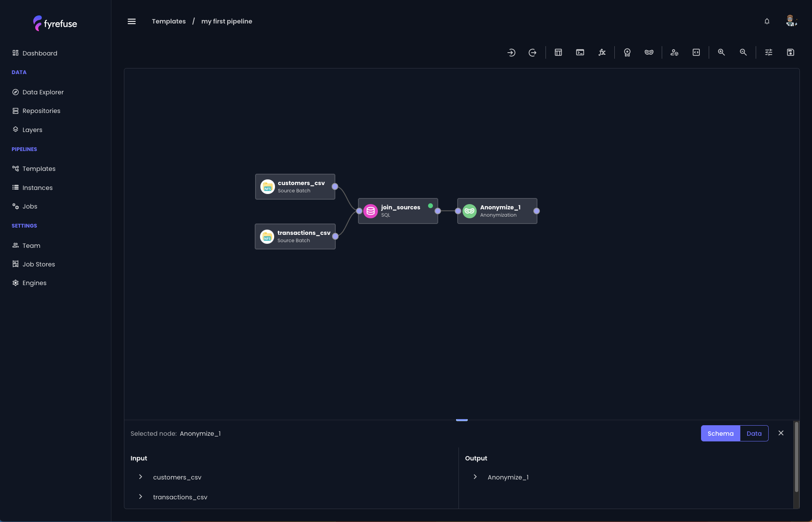Screen dimensions: 812x522
Task: Save the pipeline with disk icon
Action: [791, 52]
